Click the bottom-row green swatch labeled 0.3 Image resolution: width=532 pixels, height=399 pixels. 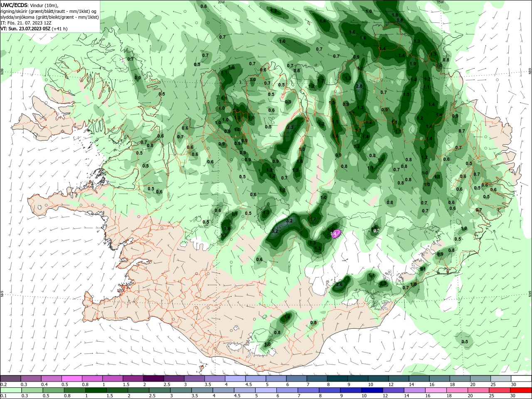pyautogui.click(x=32, y=391)
